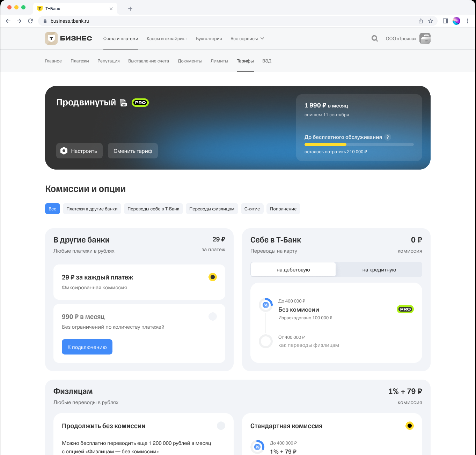Switch to the Документы tab
The width and height of the screenshot is (476, 455).
(190, 61)
